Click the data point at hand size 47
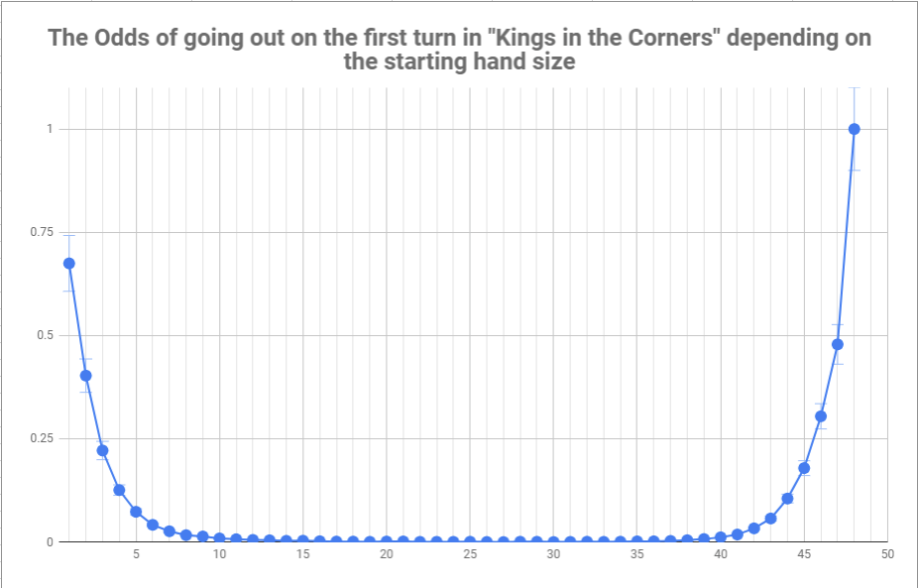 pyautogui.click(x=838, y=344)
